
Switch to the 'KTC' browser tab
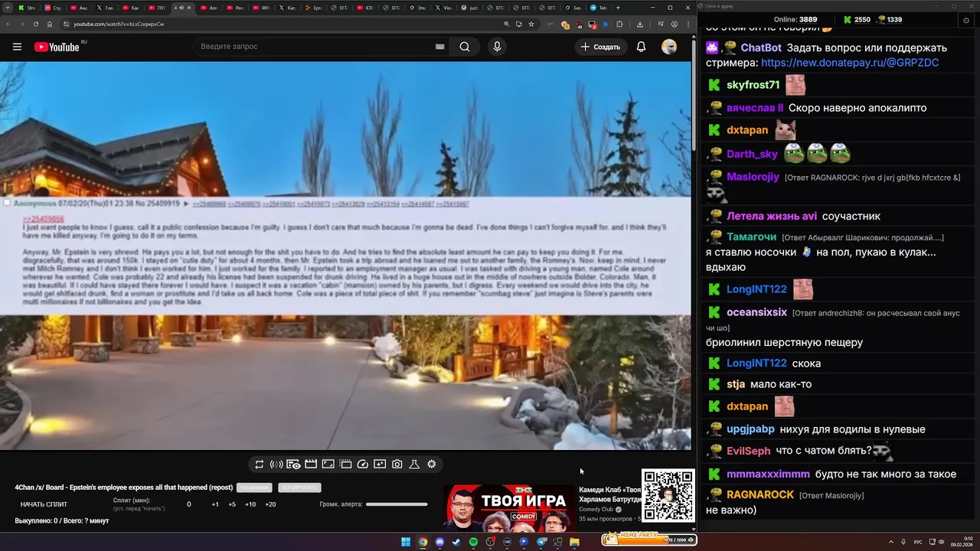click(365, 8)
